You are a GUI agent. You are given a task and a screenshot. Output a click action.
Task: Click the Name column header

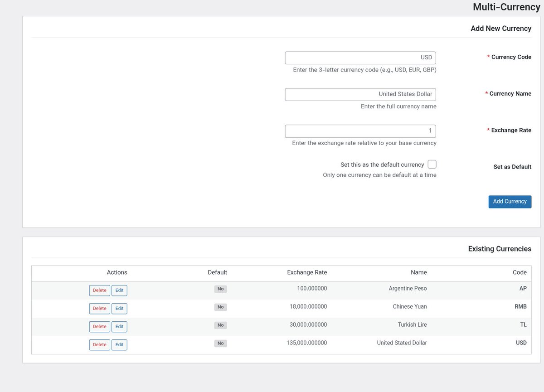click(419, 272)
